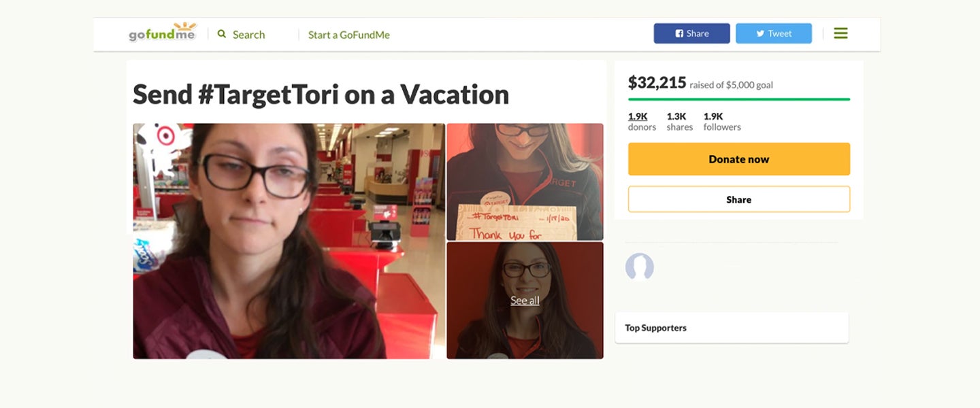Click the organizer avatar icon
This screenshot has width=980, height=408.
point(640,267)
